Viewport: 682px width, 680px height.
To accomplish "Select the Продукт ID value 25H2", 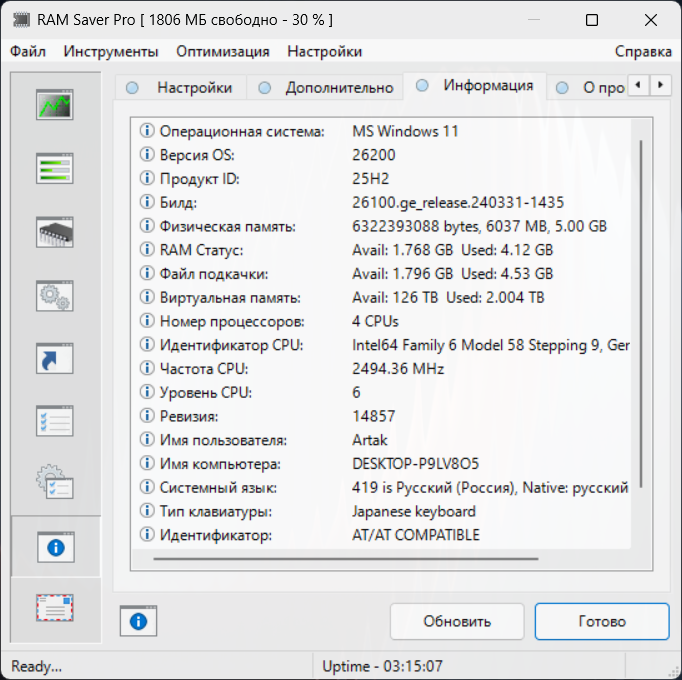I will (371, 179).
